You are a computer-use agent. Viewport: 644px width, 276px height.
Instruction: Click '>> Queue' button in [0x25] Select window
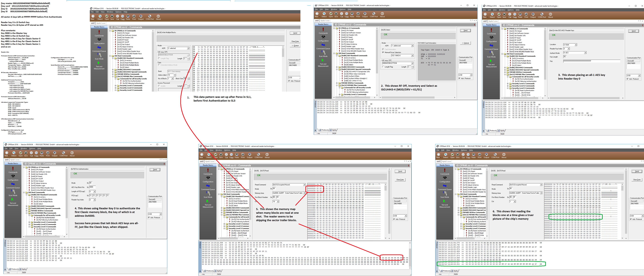[x=465, y=43]
